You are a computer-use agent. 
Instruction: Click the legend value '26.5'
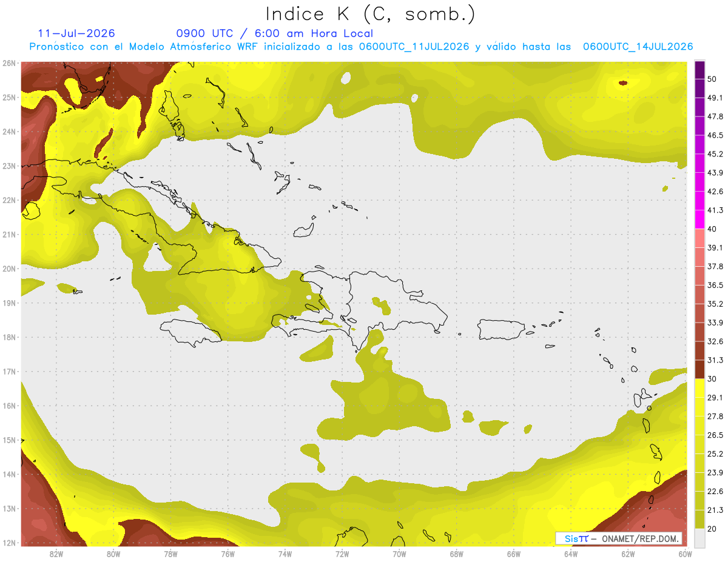[715, 435]
